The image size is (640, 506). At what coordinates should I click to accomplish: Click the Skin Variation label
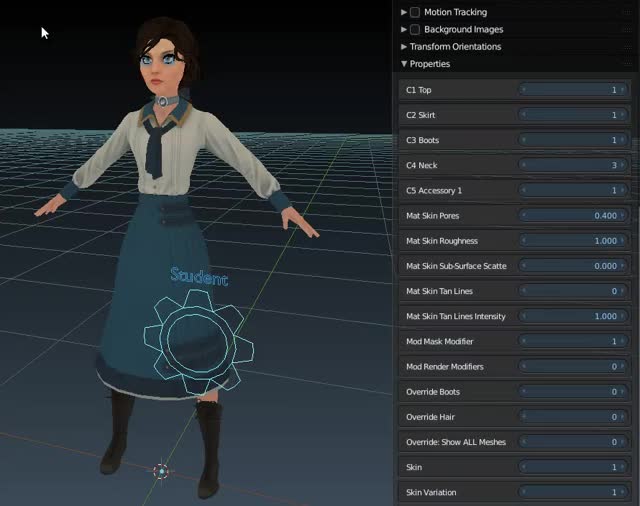[x=431, y=492]
